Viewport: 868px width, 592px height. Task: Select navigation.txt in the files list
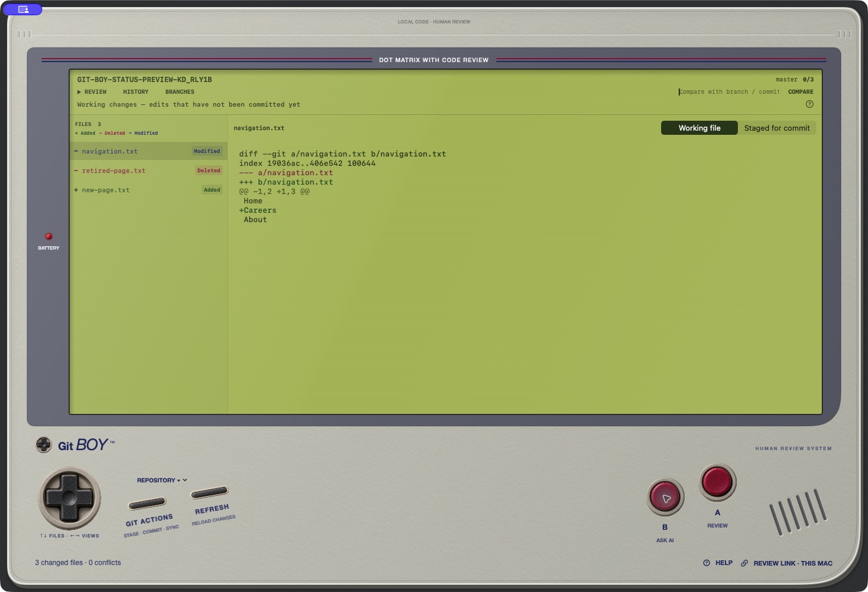[x=148, y=151]
